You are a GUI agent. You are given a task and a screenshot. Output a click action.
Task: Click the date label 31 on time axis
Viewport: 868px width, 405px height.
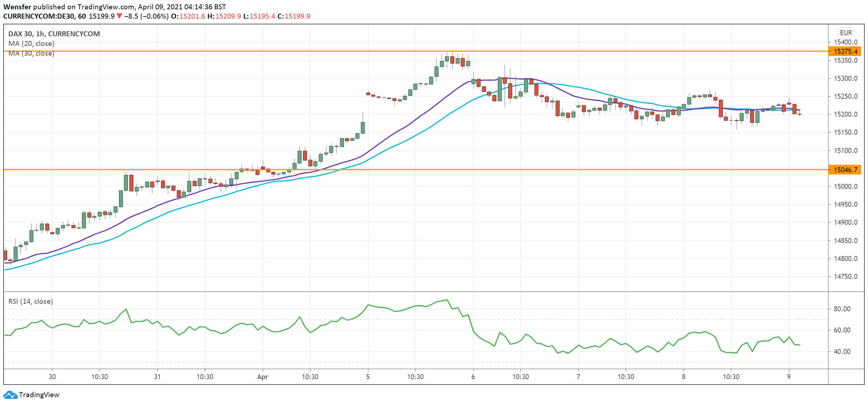[157, 377]
